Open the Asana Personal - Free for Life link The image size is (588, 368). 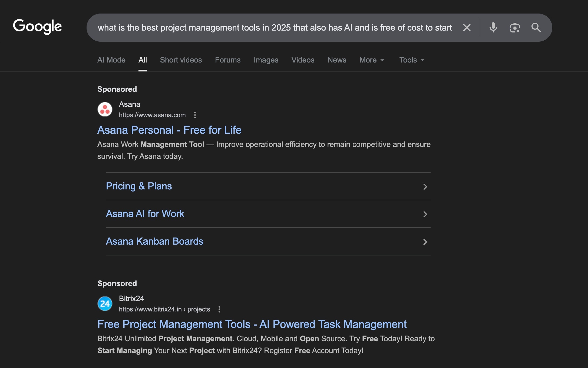tap(169, 130)
